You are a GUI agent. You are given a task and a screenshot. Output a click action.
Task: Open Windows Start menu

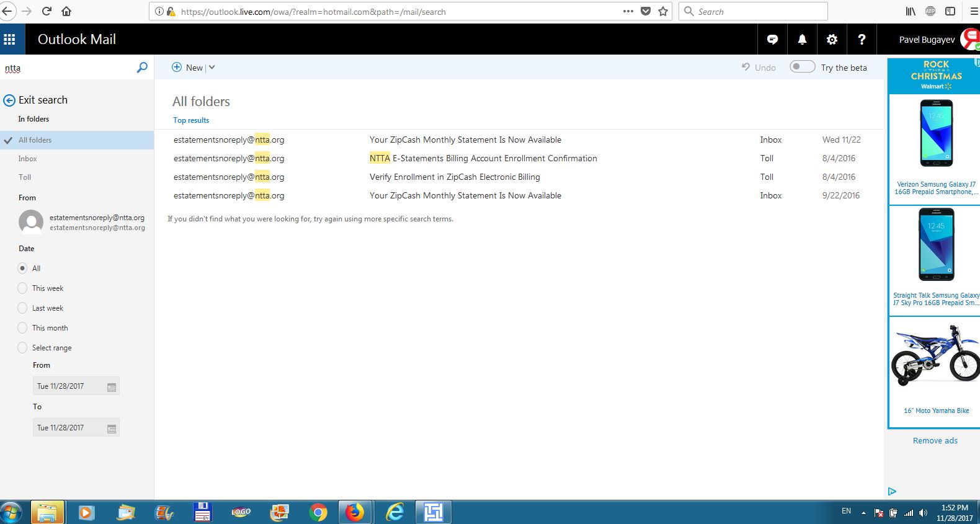[x=11, y=512]
